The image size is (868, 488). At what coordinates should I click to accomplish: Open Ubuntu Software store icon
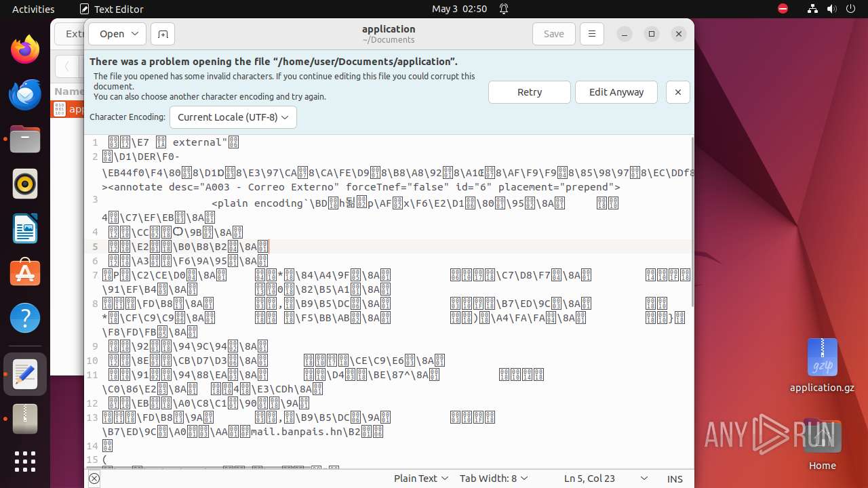pyautogui.click(x=25, y=273)
